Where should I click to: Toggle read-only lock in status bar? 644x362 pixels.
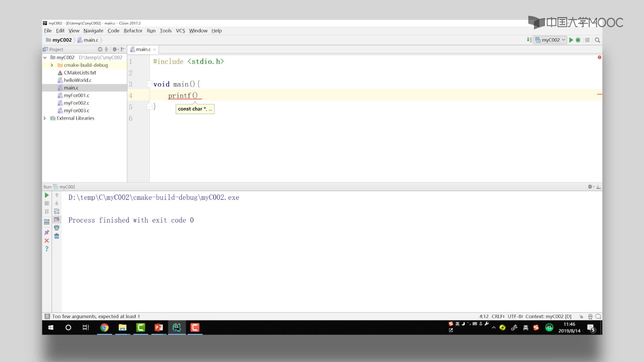(x=581, y=316)
